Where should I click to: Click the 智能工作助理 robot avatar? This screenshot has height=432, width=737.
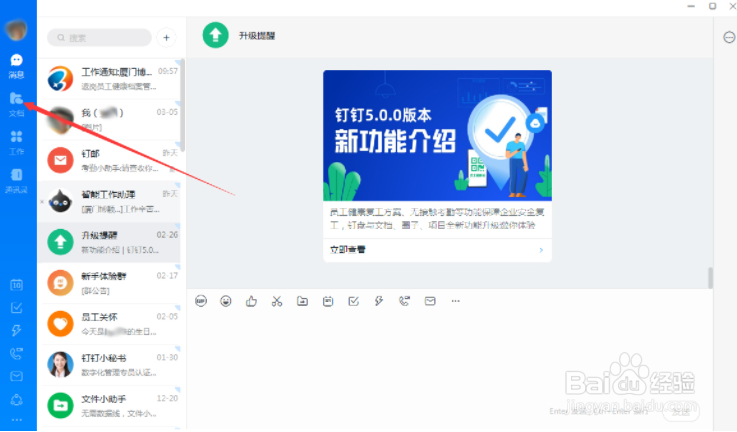pos(60,201)
